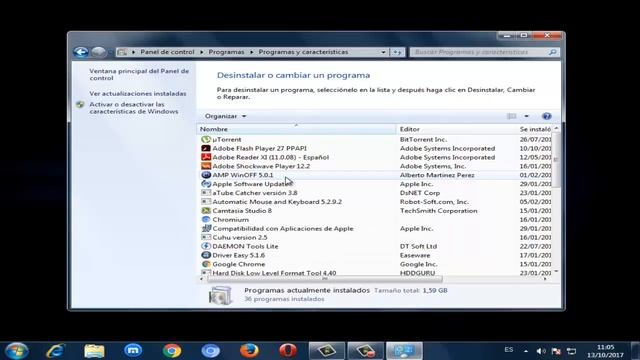Click the horizontal scroll right arrow
Viewport: 640px width, 360px height.
coord(545,279)
